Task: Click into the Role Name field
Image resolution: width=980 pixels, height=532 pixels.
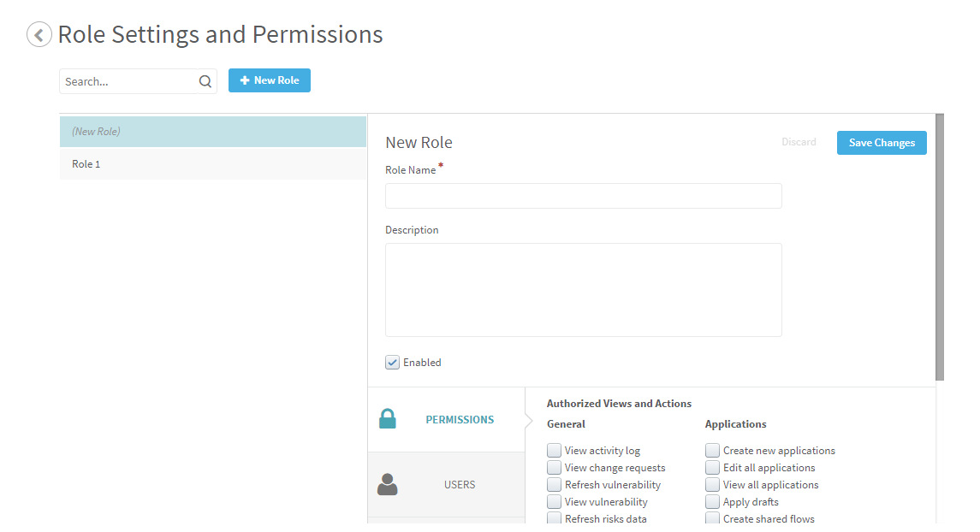Action: point(583,196)
